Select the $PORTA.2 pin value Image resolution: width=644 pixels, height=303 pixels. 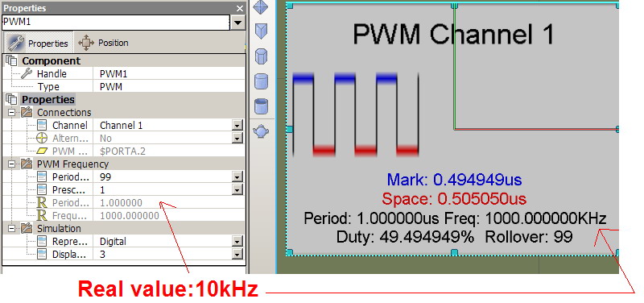coord(169,151)
